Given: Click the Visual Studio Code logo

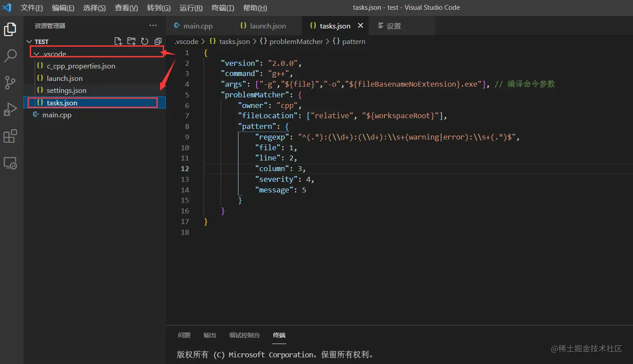Looking at the screenshot, I should click(8, 8).
